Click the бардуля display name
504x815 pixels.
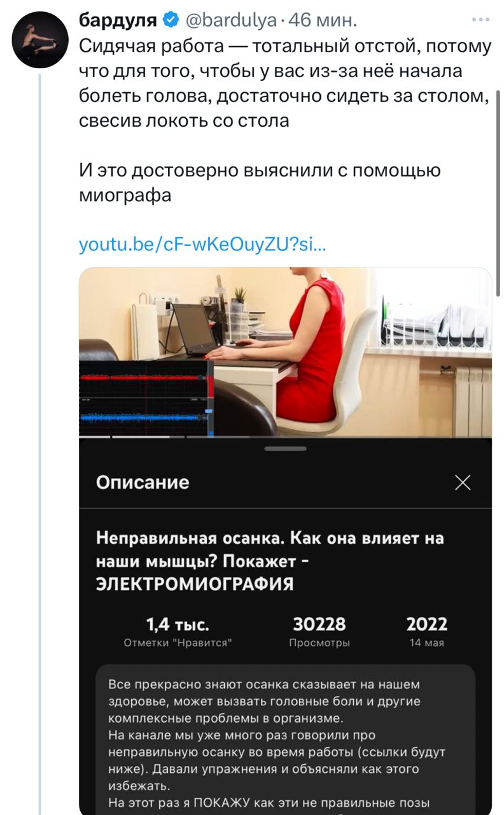118,21
